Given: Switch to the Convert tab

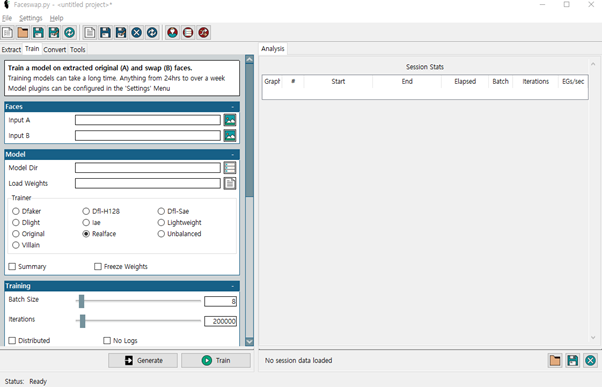Looking at the screenshot, I should pyautogui.click(x=55, y=50).
